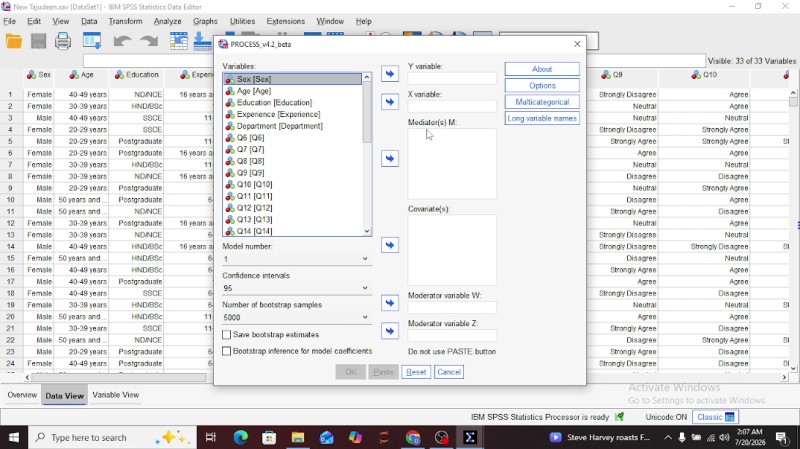Open the File menu
Viewport: 800px width, 449px height.
pyautogui.click(x=10, y=21)
